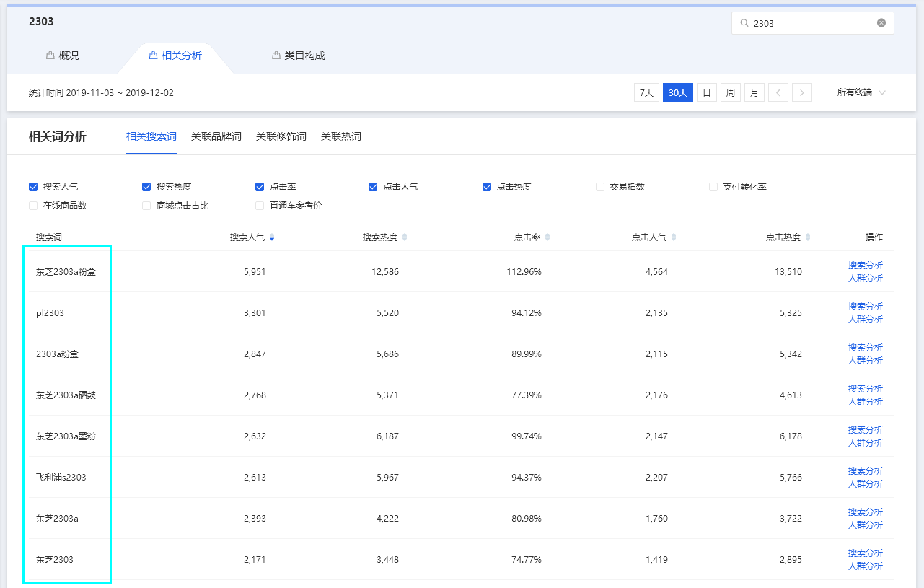
Task: Open 搜索分析 for 飞利浦s2303
Action: tap(866, 471)
